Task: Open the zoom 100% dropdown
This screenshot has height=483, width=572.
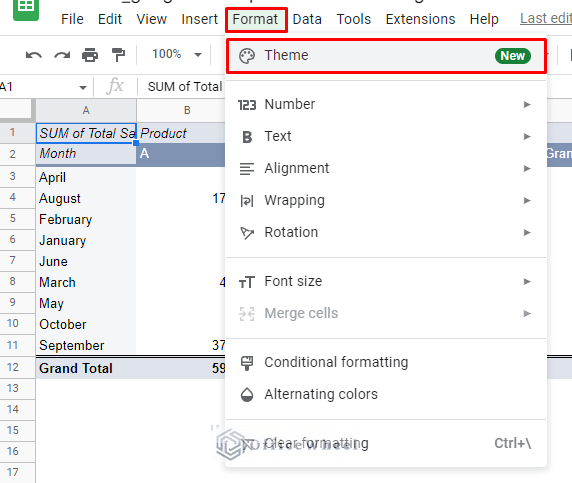Action: pyautogui.click(x=177, y=55)
